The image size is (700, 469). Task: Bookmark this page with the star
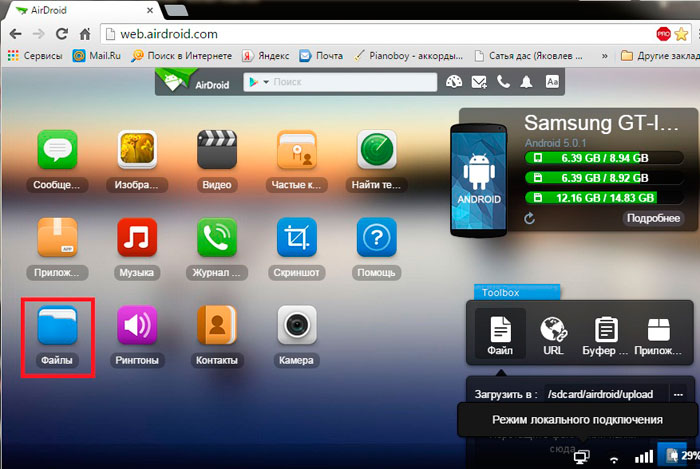(681, 34)
